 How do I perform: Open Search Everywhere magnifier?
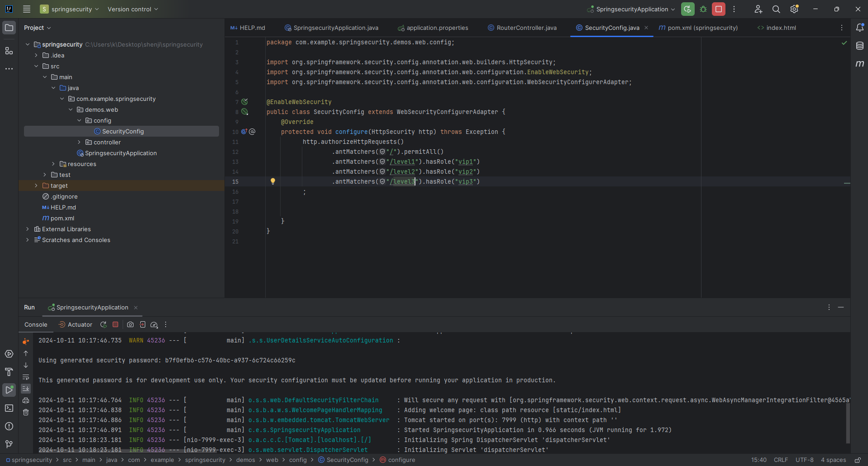(x=776, y=9)
